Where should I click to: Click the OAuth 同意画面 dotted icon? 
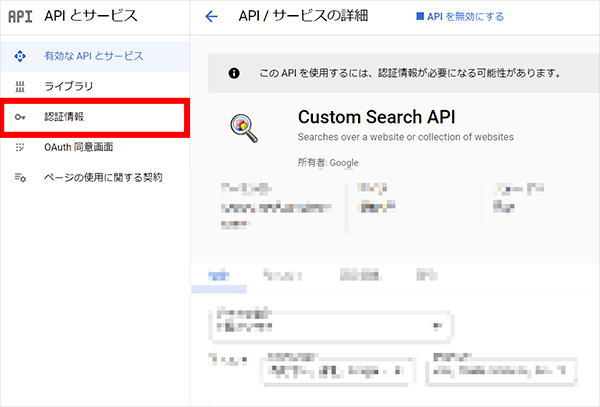(x=20, y=147)
